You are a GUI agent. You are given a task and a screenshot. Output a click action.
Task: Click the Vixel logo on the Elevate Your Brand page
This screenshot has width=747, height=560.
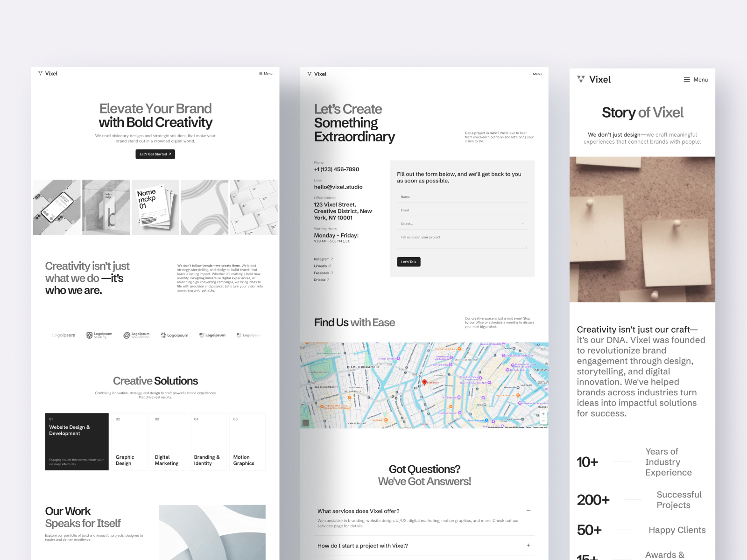(48, 74)
